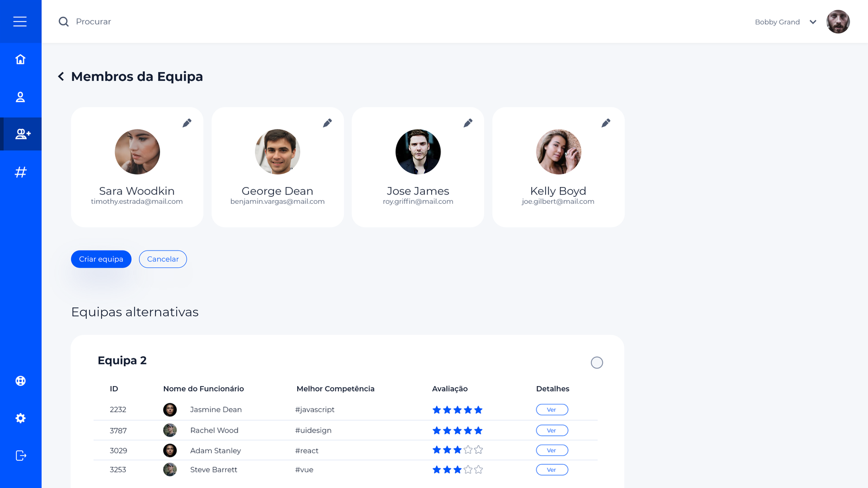
Task: Click the logout icon in sidebar
Action: click(x=21, y=455)
